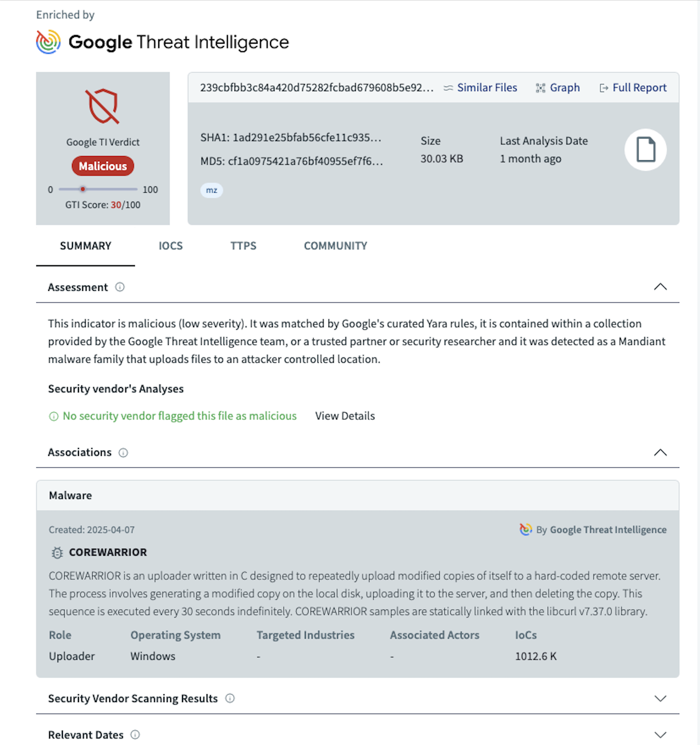Collapse the Assessment section chevron
Image resolution: width=700 pixels, height=745 pixels.
click(660, 287)
